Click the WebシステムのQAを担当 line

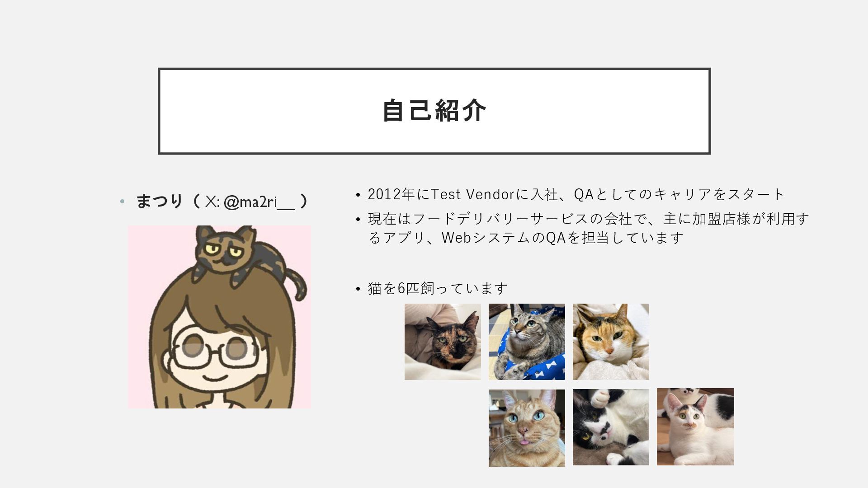(526, 238)
